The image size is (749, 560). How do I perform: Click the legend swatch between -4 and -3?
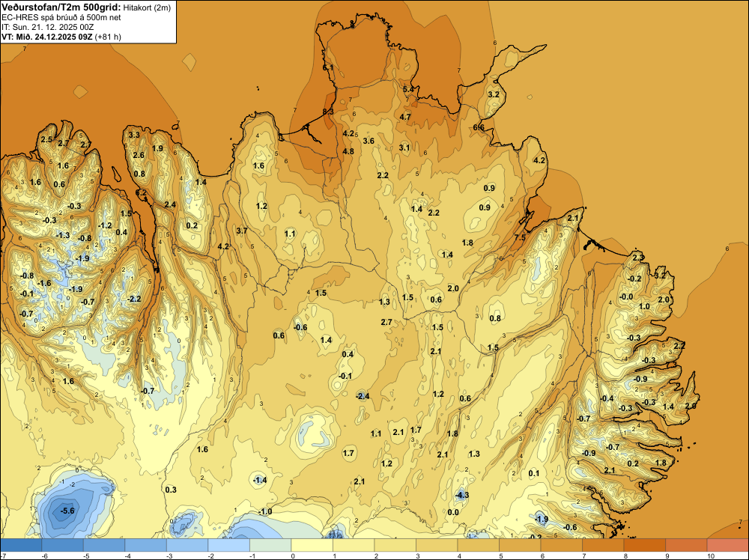[146, 545]
